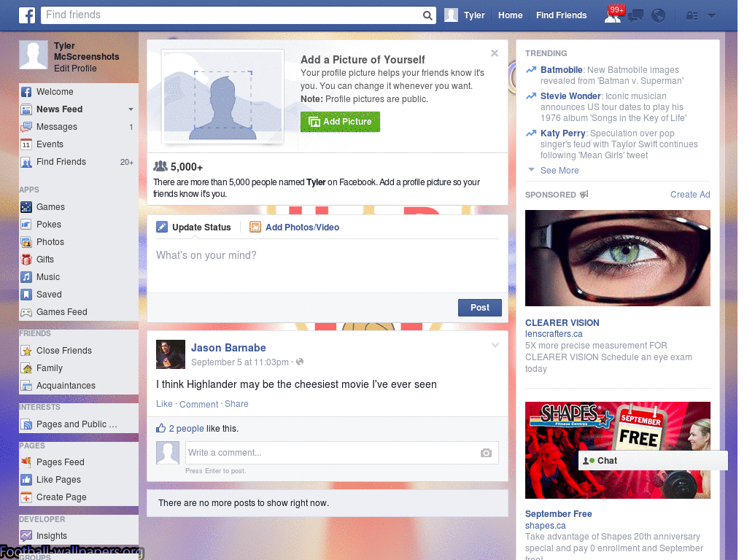747x560 pixels.
Task: Open account menu arrow in top bar
Action: [712, 16]
